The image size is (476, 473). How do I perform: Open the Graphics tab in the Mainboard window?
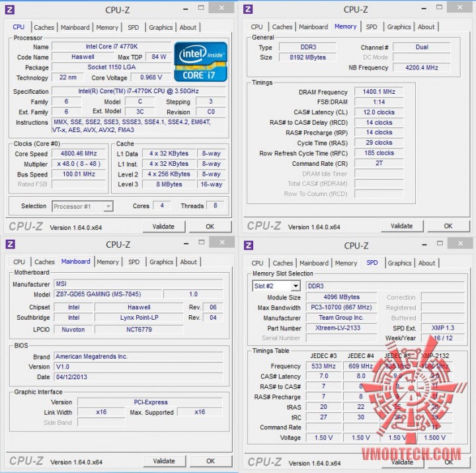click(x=161, y=262)
